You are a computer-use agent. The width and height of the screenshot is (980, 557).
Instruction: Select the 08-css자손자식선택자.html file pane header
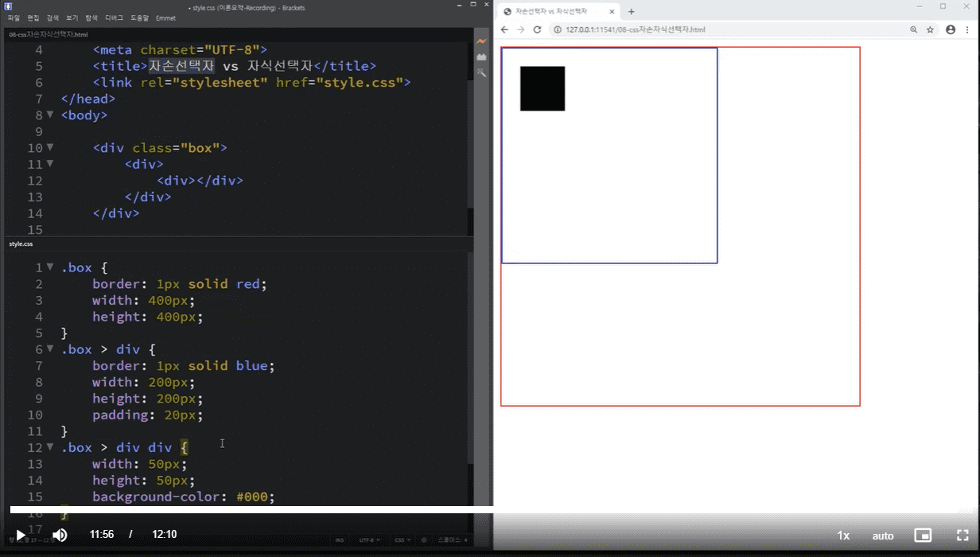click(49, 35)
